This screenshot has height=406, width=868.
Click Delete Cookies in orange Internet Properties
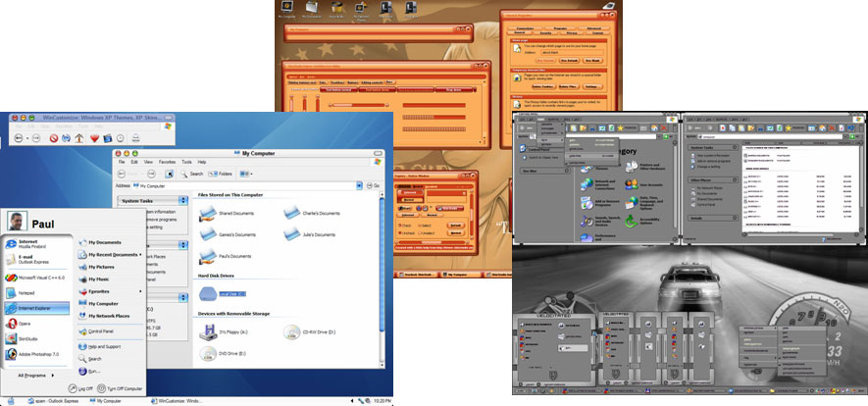click(543, 86)
